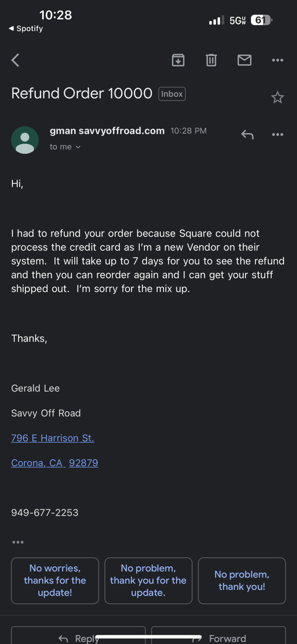Tap the Reply button
Screen dimensions: 297x644
coord(78,638)
